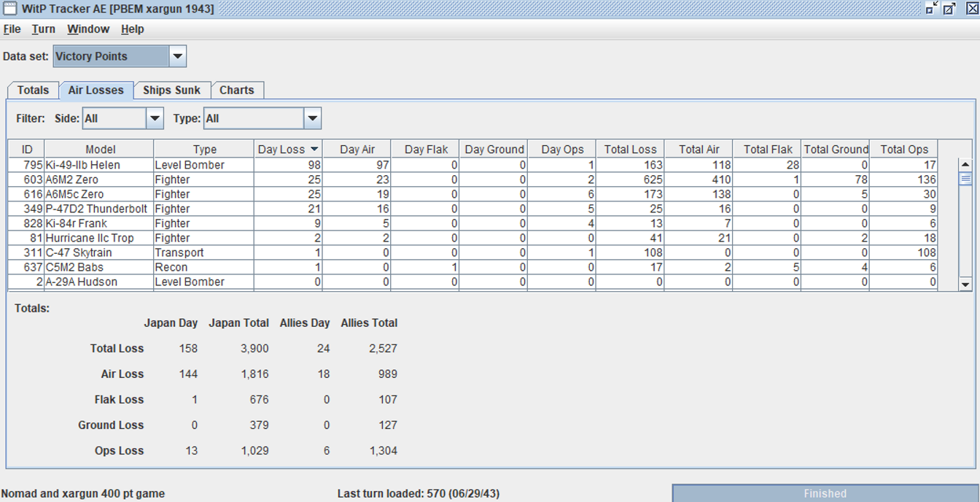Open the Turn menu
This screenshot has height=502, width=980.
[x=43, y=29]
